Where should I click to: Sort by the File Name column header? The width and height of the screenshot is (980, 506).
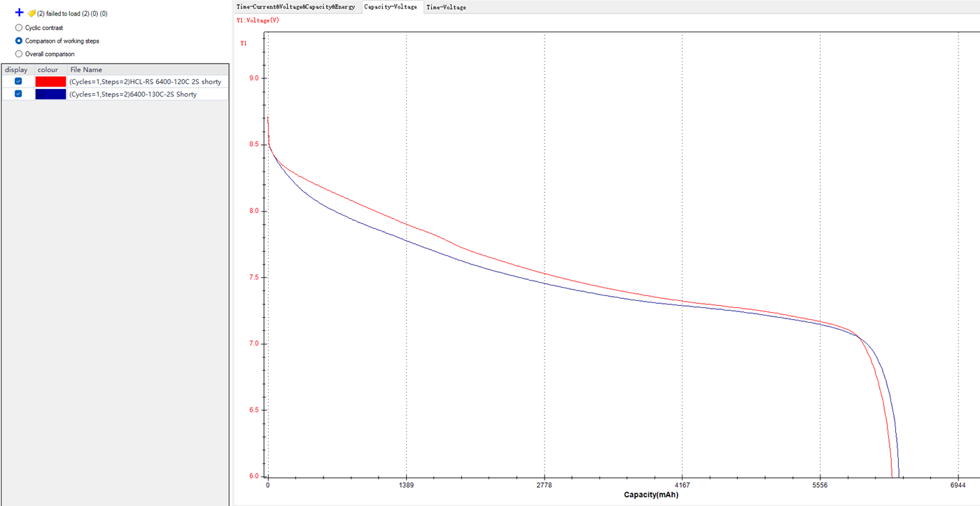coord(86,70)
